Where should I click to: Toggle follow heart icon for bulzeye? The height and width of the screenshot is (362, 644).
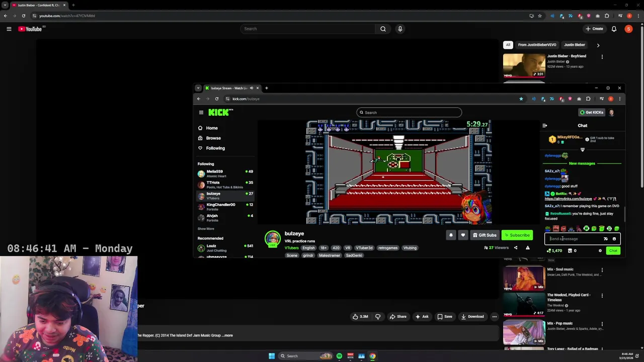tap(463, 235)
